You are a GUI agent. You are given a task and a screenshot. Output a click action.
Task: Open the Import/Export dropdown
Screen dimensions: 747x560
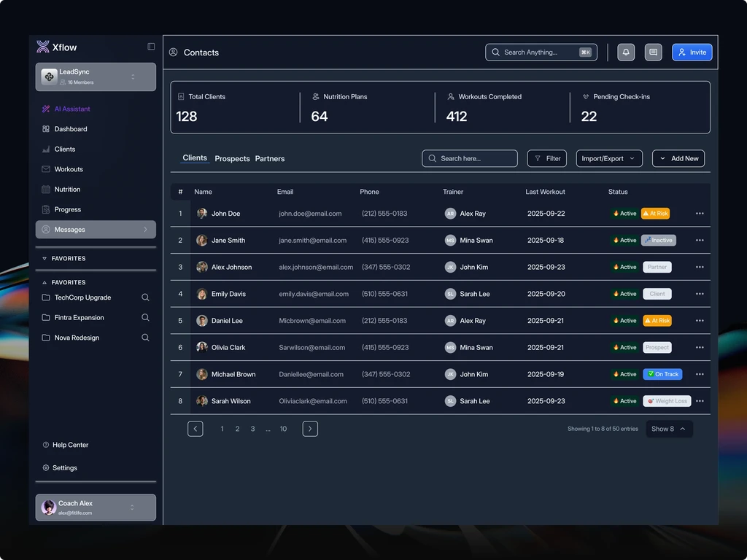[609, 158]
